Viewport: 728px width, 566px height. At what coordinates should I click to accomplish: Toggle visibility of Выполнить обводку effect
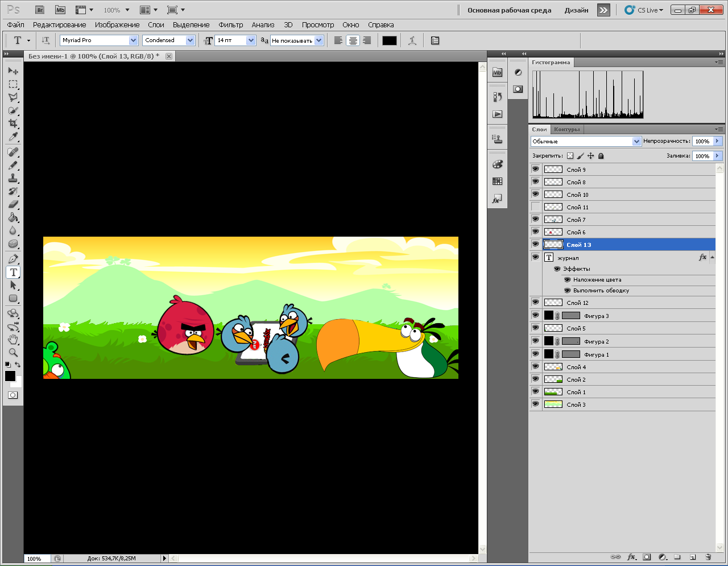567,290
